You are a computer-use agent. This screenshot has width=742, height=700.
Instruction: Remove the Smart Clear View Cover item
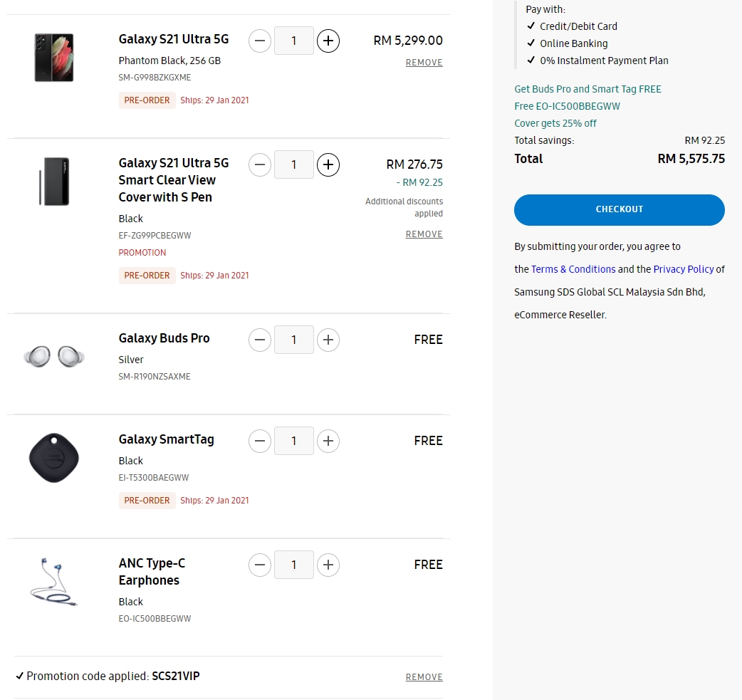[x=424, y=234]
